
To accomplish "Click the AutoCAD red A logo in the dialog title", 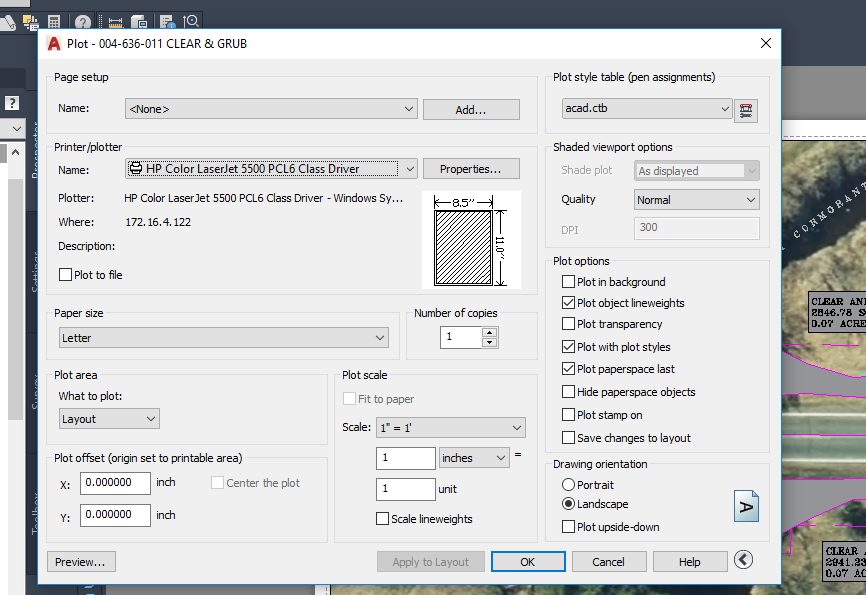I will 52,43.
